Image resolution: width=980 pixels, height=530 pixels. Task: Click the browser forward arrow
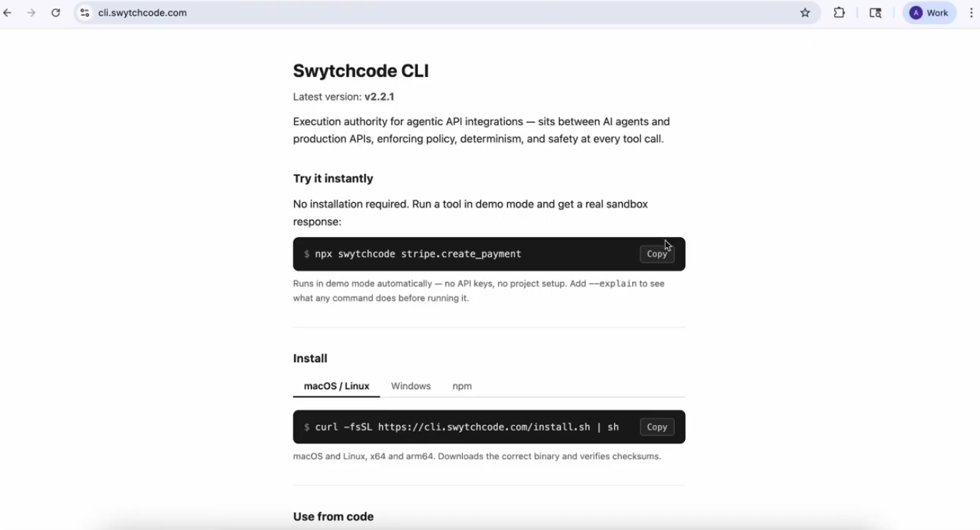31,13
